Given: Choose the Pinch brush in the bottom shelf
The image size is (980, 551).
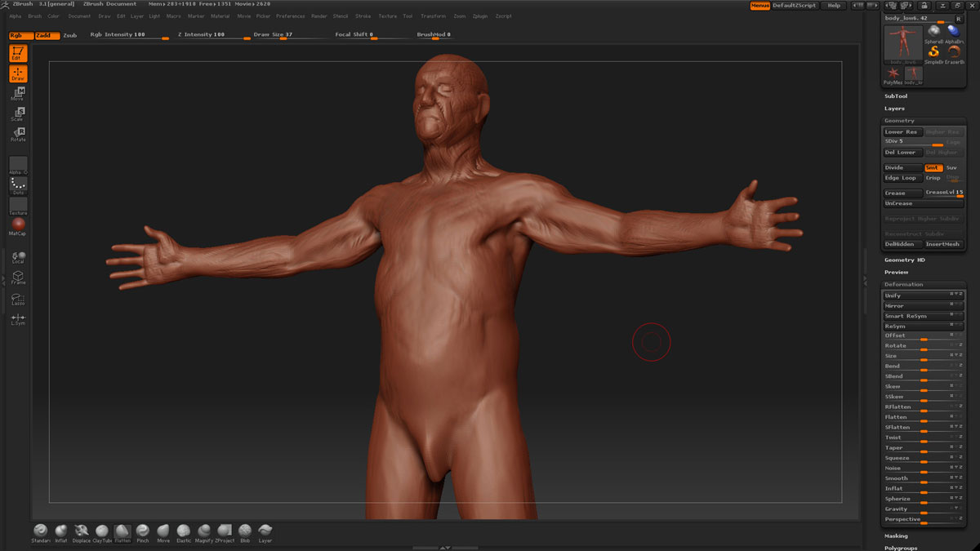Looking at the screenshot, I should click(x=143, y=531).
